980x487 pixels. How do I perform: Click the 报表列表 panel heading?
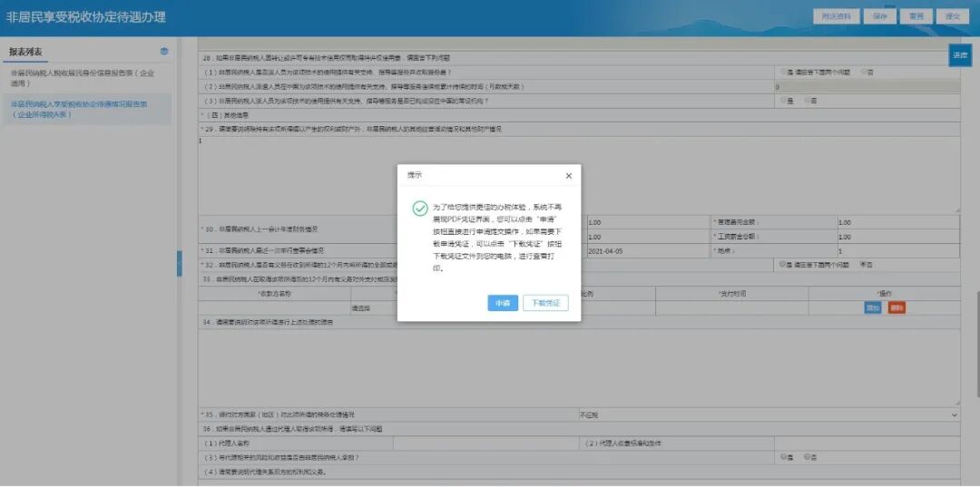point(26,52)
